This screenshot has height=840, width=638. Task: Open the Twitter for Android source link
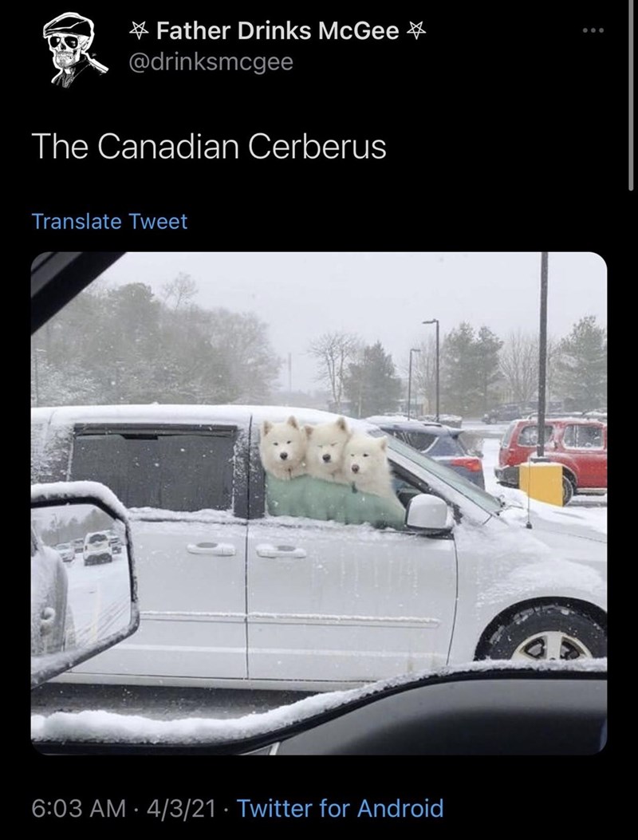(340, 808)
